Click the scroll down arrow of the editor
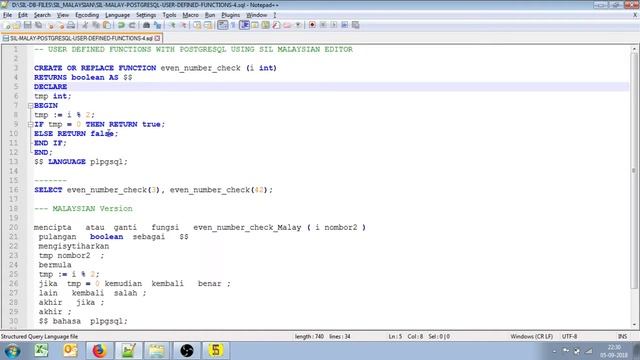The width and height of the screenshot is (640, 360). tap(634, 325)
